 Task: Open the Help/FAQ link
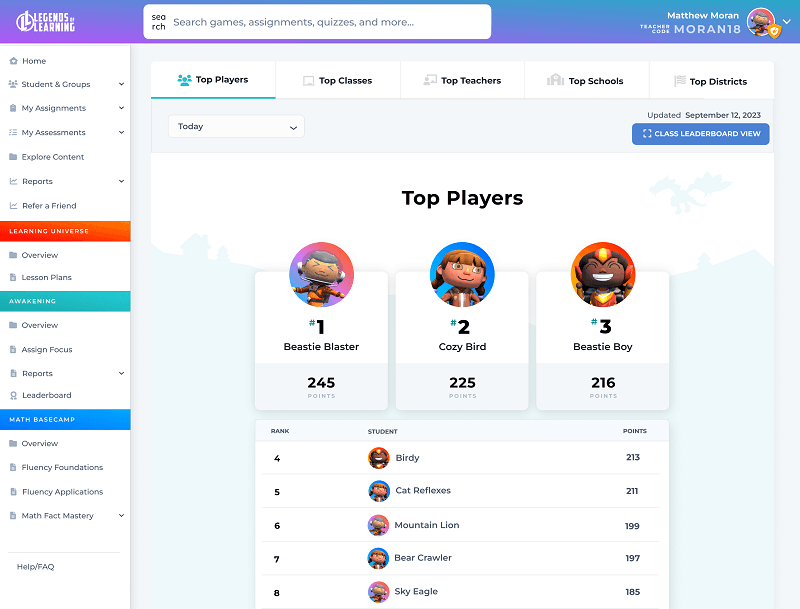35,567
